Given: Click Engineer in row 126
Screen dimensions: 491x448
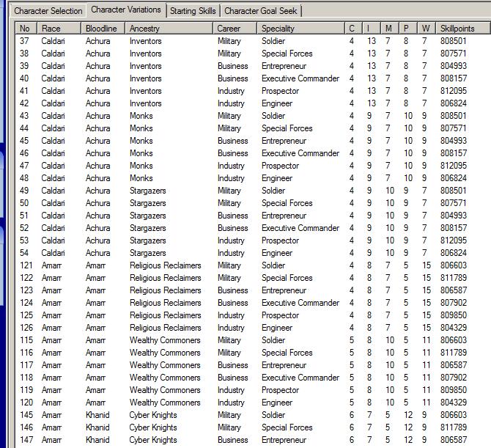Looking at the screenshot, I should click(277, 328).
